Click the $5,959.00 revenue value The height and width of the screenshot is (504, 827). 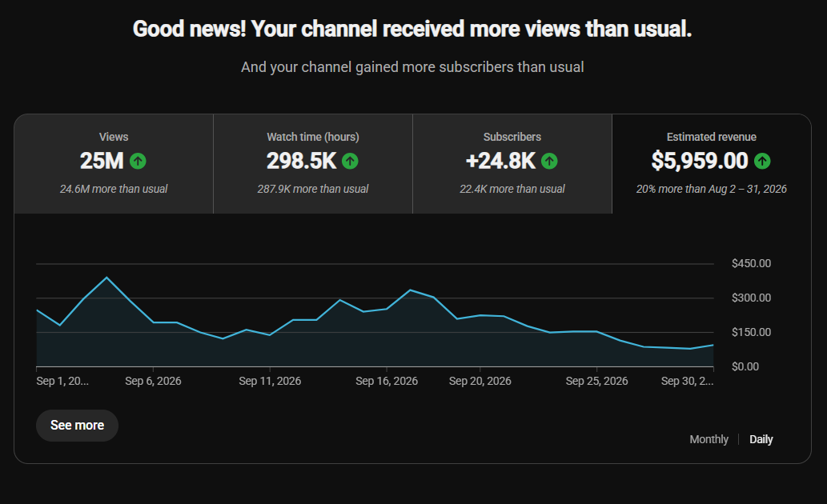700,161
